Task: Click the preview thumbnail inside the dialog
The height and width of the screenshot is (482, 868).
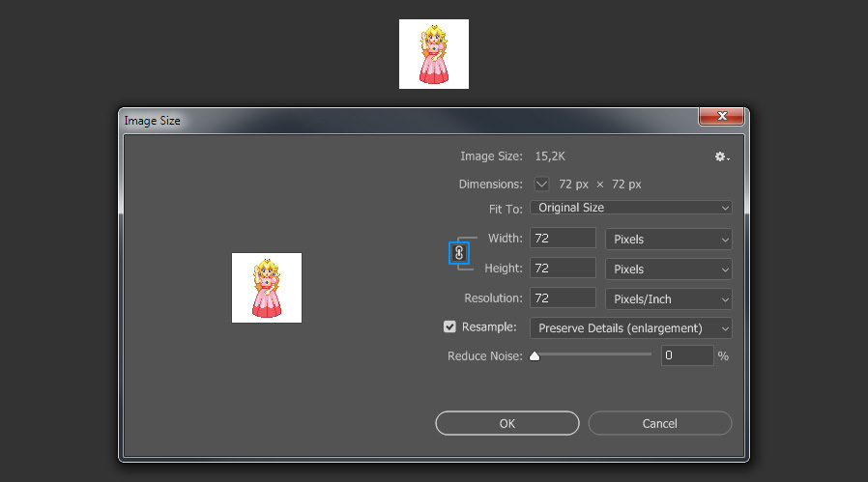Action: click(267, 288)
